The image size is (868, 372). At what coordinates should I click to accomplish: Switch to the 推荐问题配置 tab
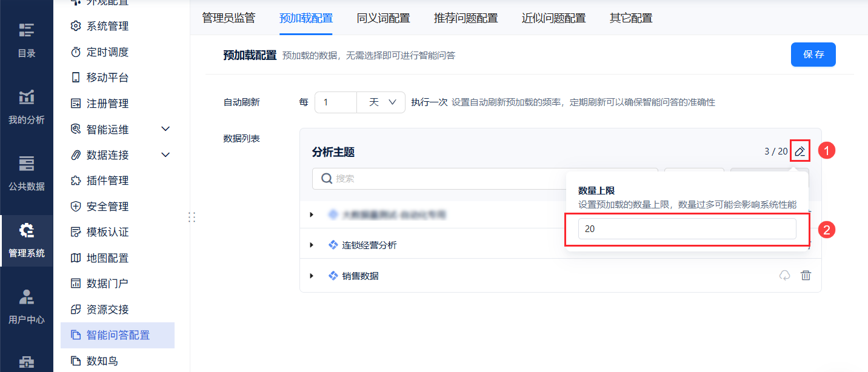click(x=466, y=18)
